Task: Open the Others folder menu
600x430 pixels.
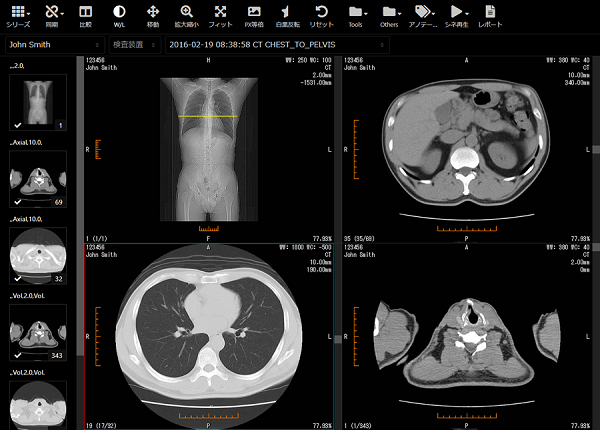Action: coord(389,16)
